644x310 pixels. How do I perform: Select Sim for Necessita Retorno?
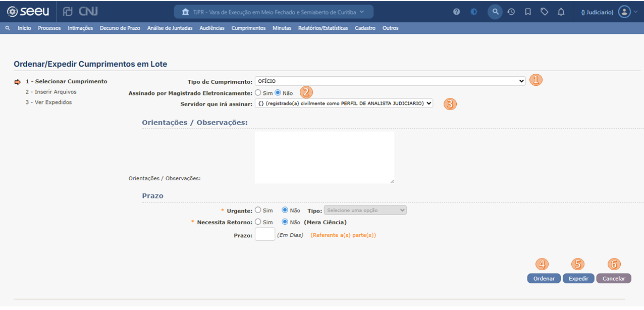[x=258, y=222]
